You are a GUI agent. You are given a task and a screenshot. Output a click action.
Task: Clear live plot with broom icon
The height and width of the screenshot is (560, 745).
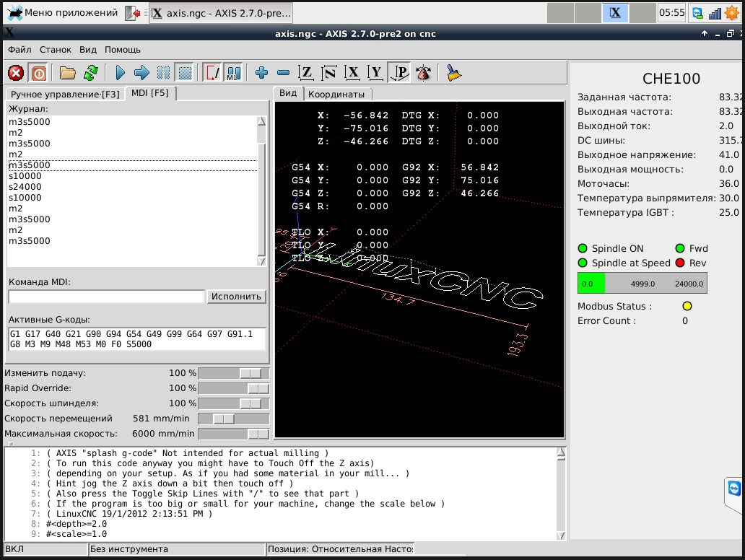[x=454, y=73]
